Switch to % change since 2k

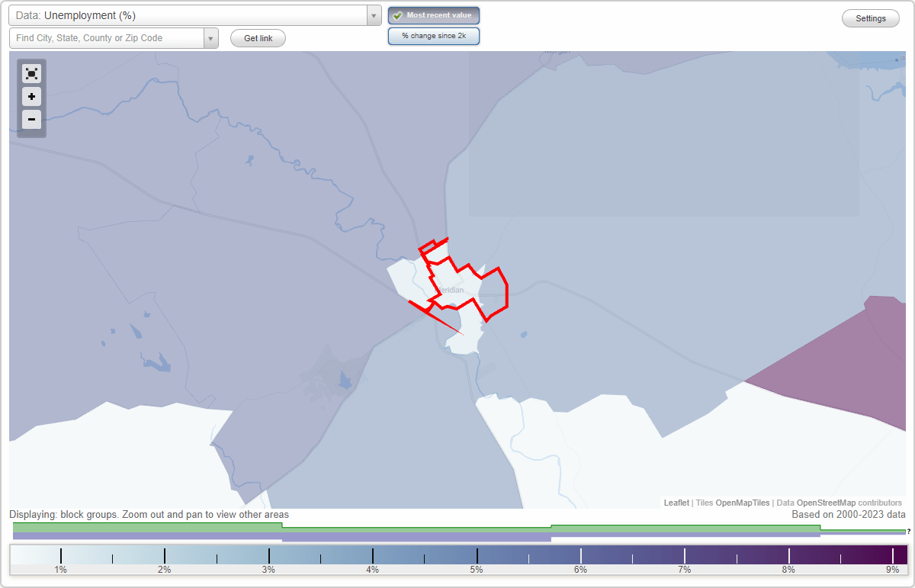(x=434, y=36)
